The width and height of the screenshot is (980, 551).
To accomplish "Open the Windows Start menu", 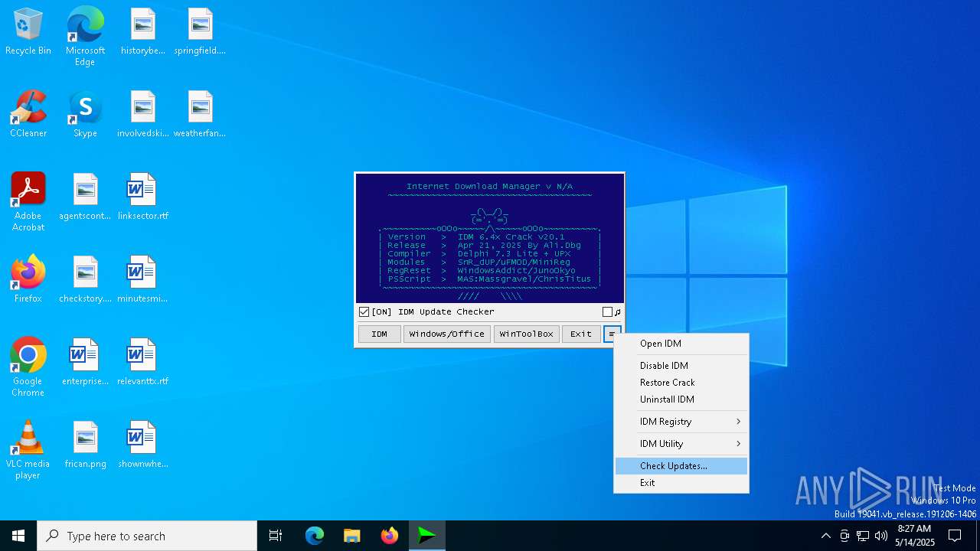I will coord(18,536).
